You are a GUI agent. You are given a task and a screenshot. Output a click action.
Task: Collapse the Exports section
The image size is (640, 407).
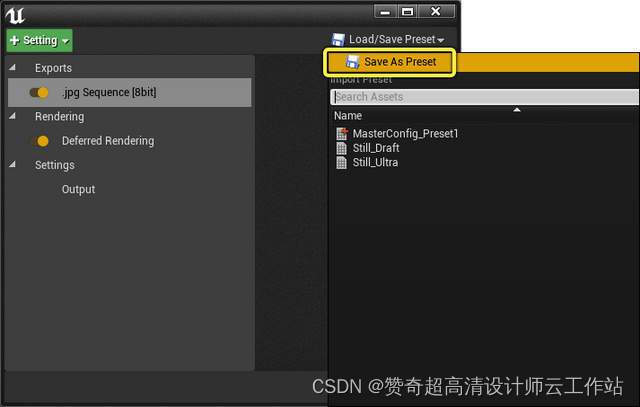pos(13,67)
